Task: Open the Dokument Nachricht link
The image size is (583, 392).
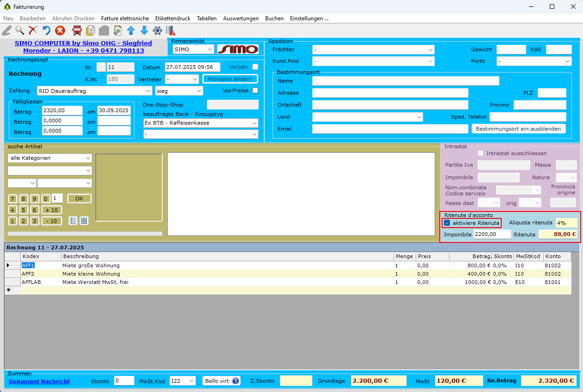Action: pyautogui.click(x=39, y=381)
